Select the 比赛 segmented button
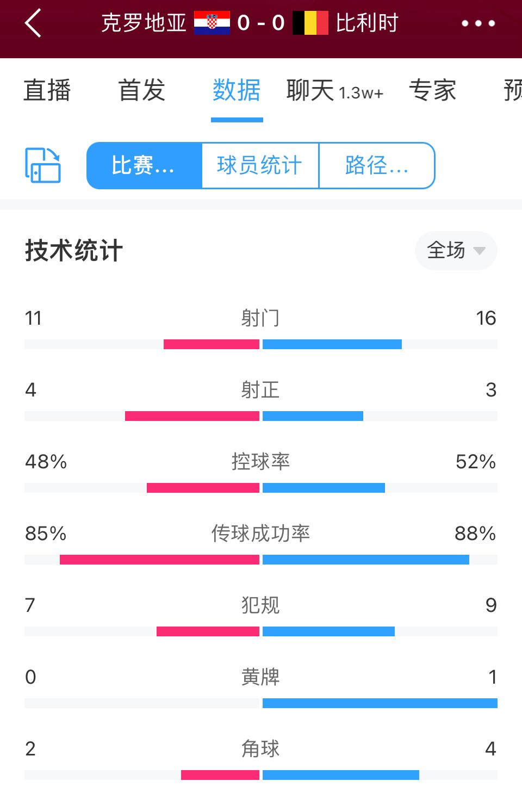The height and width of the screenshot is (812, 522). (144, 165)
